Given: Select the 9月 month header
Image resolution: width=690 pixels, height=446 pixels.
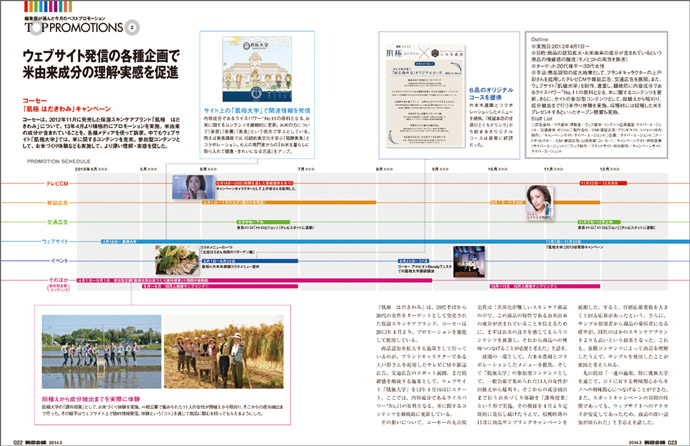Looking at the screenshot, I should click(440, 169).
